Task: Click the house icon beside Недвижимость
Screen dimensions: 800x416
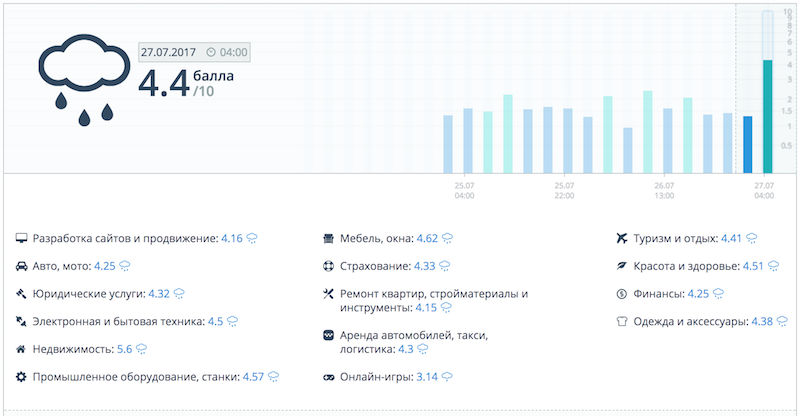Action: (22, 349)
